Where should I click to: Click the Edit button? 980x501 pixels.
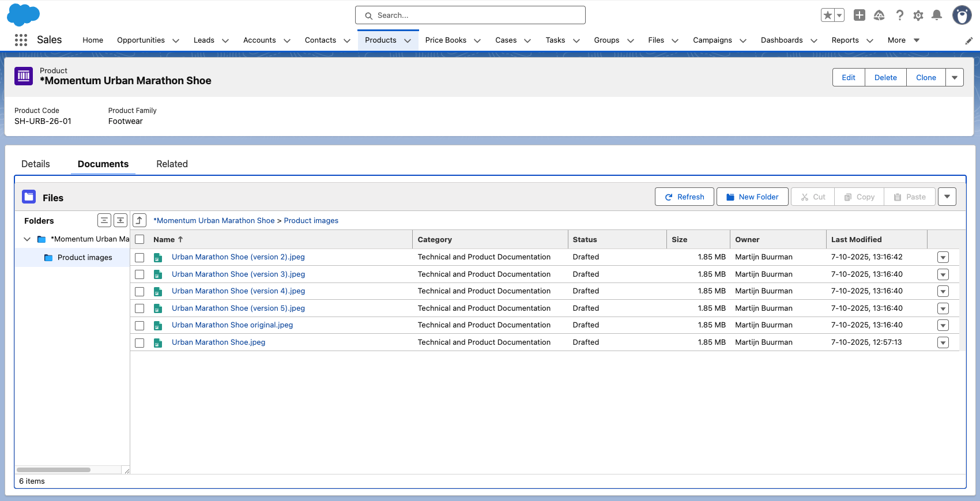point(849,77)
